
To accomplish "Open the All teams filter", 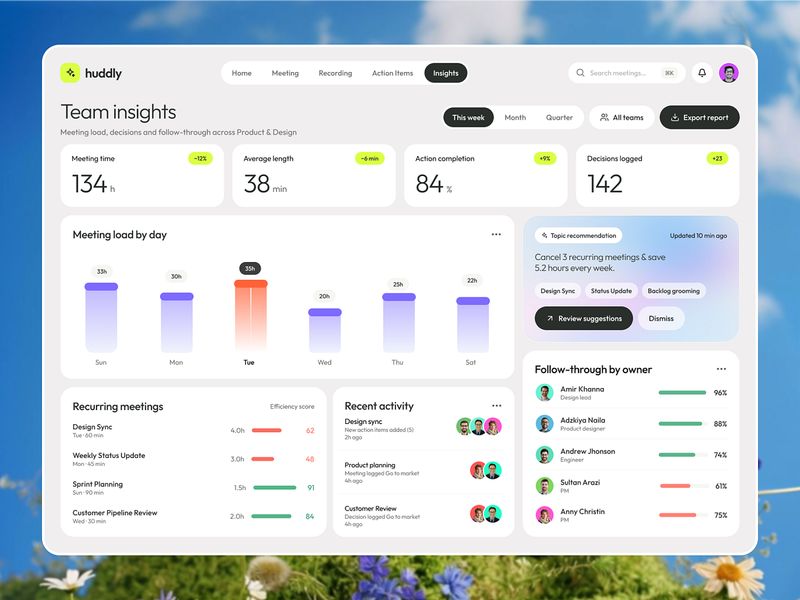I will point(621,117).
